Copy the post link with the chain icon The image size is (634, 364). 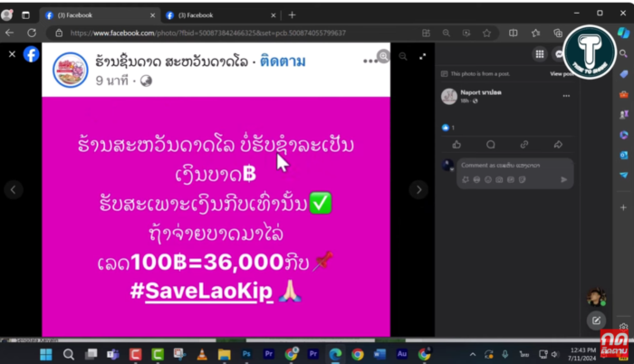tap(524, 144)
